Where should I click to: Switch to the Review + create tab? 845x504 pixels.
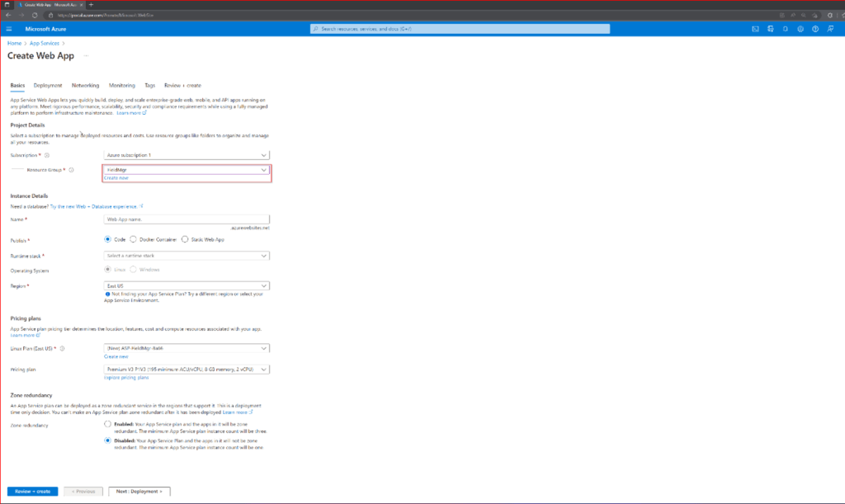point(182,86)
